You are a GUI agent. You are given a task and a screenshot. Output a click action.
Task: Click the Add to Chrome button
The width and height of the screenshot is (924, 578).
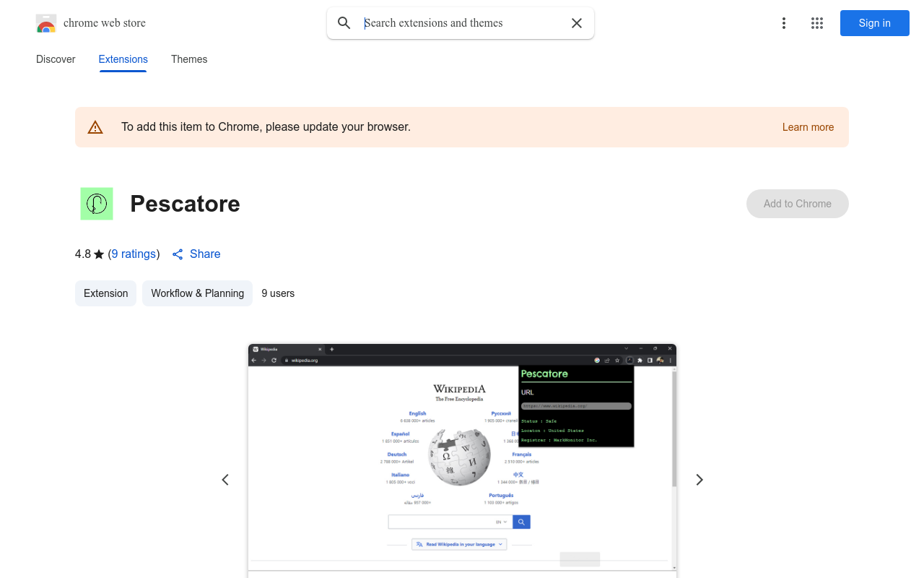[x=798, y=204]
